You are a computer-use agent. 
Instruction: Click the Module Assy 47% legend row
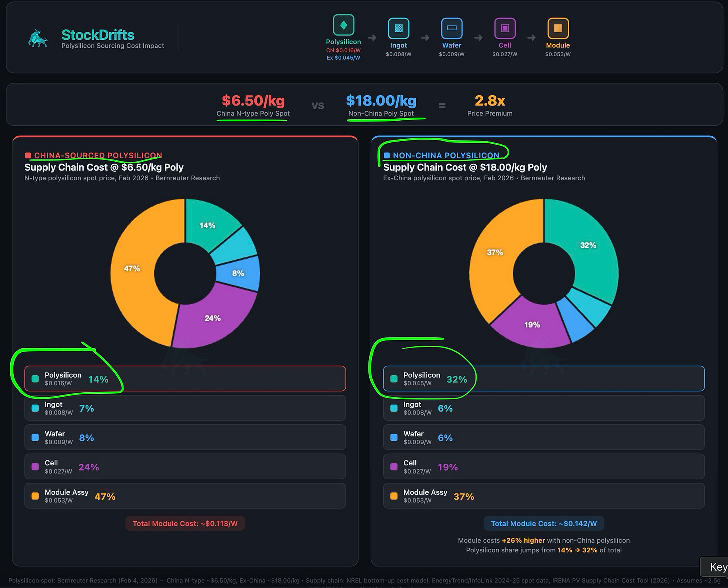pos(185,496)
